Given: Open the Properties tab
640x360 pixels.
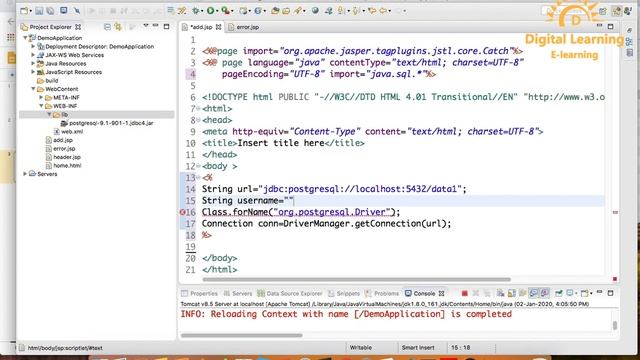Looking at the screenshot, I should point(199,293).
